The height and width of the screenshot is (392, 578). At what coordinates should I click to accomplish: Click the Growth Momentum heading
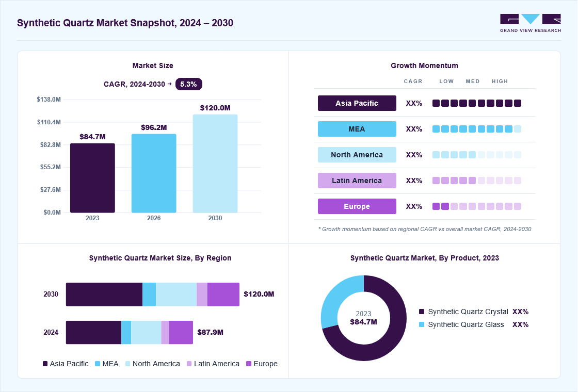point(424,66)
